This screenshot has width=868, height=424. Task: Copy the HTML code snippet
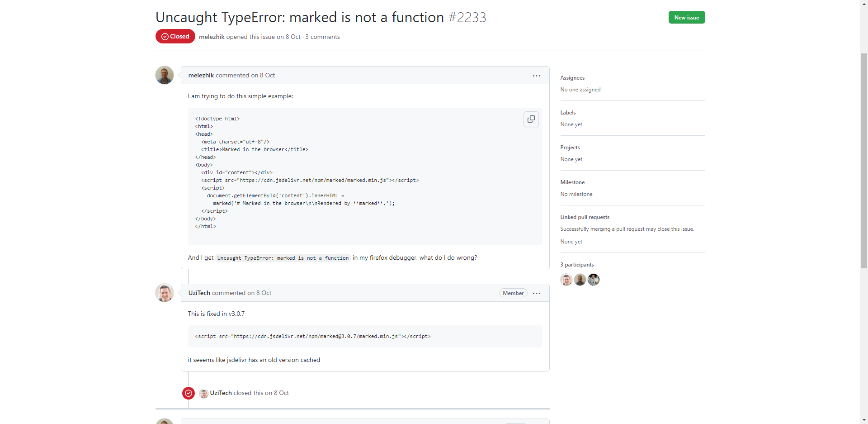tap(531, 119)
